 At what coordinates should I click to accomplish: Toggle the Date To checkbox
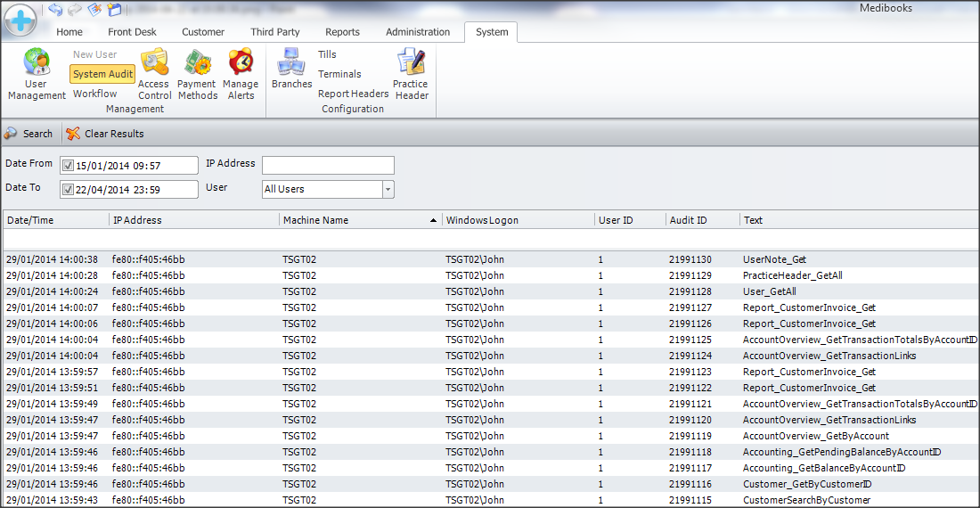click(x=68, y=190)
